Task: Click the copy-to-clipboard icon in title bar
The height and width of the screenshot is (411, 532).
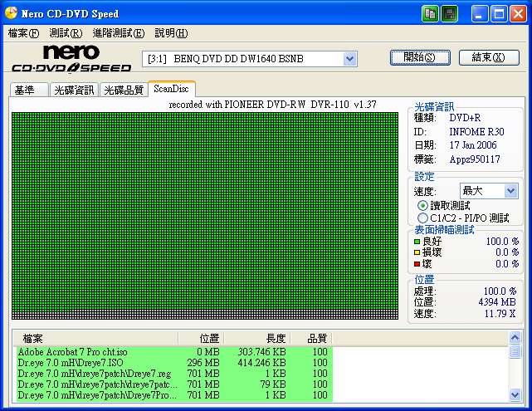Action: pyautogui.click(x=430, y=14)
